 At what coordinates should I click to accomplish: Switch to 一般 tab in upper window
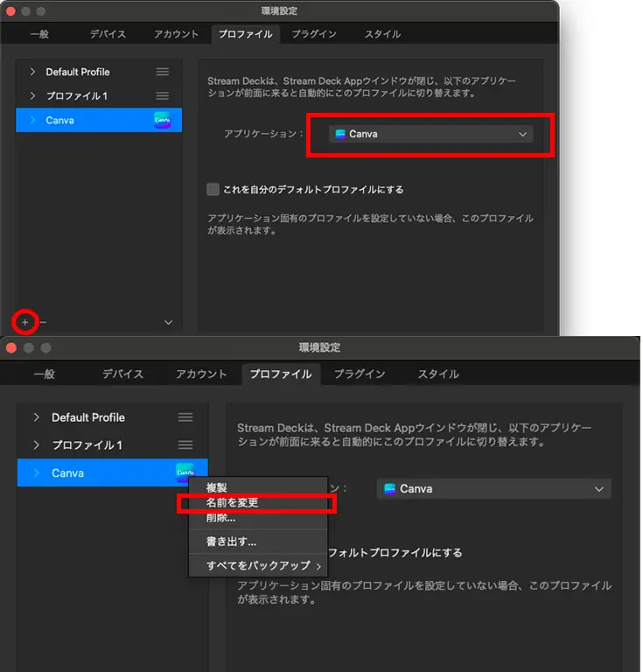(39, 34)
